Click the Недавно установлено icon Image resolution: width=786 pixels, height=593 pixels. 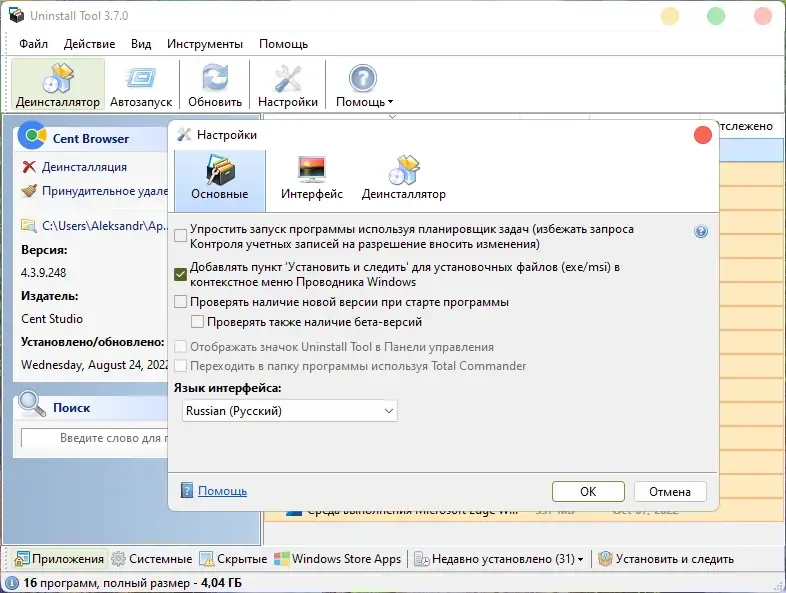click(422, 559)
